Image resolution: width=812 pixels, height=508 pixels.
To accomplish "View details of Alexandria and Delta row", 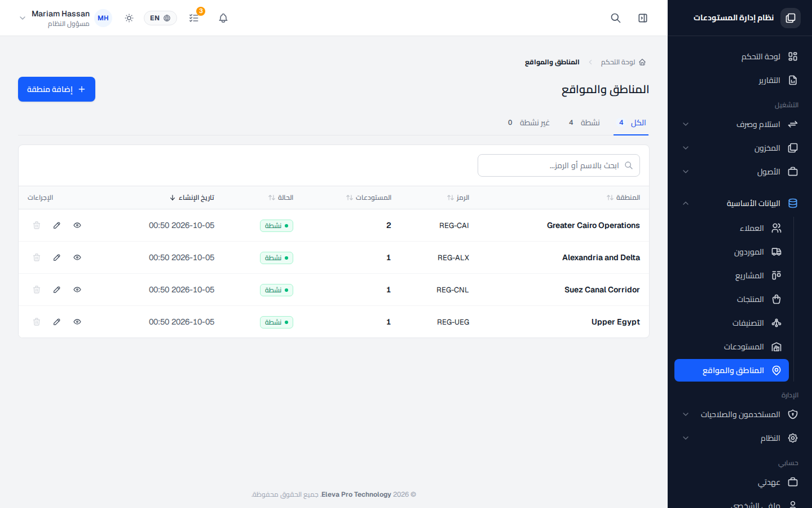I will point(77,257).
